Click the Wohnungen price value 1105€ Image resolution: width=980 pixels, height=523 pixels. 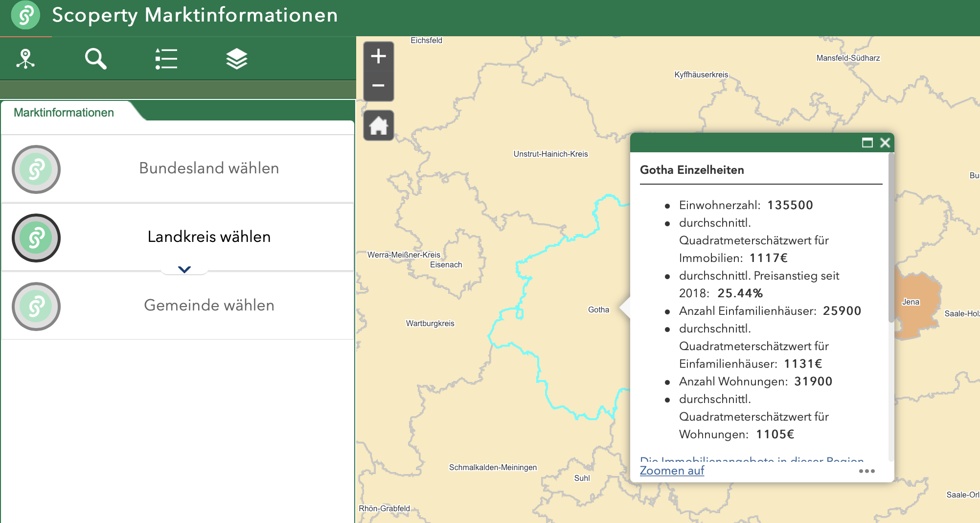tap(775, 434)
